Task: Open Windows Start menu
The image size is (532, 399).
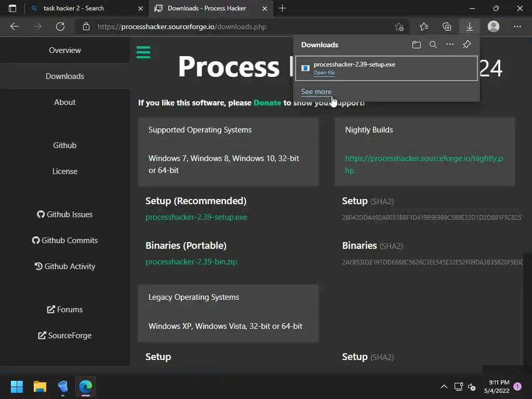Action: click(17, 387)
